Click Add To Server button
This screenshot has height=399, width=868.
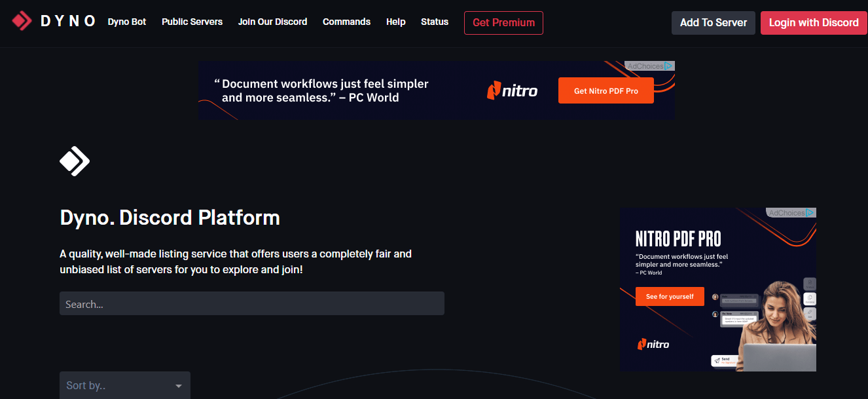tap(713, 23)
